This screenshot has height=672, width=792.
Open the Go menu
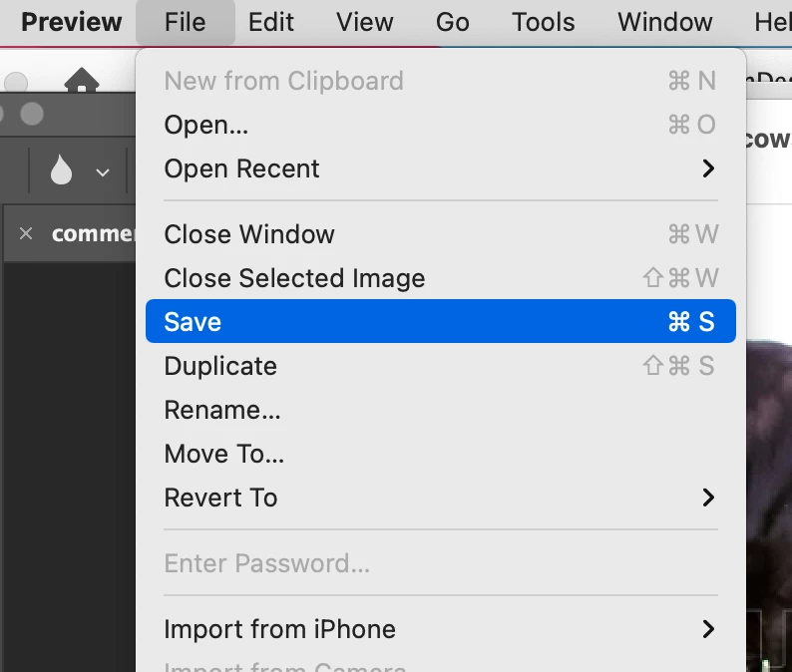pos(452,22)
